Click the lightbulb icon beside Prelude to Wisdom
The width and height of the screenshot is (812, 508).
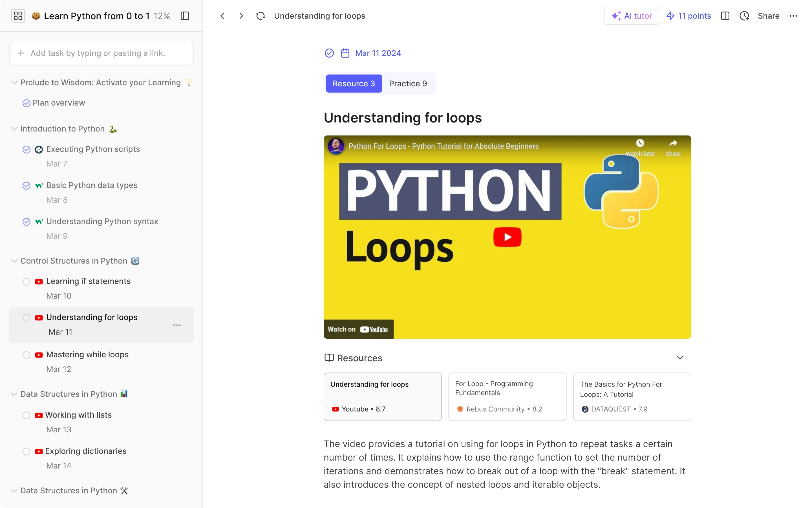click(189, 82)
